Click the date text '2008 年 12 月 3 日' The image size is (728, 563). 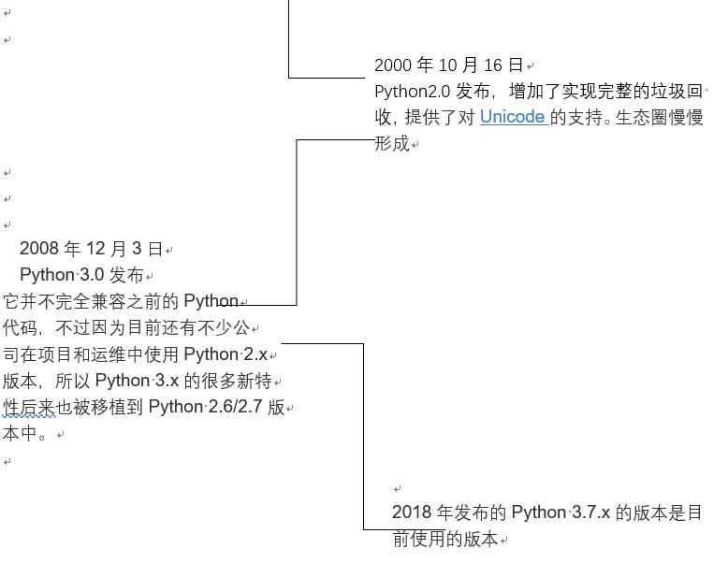pyautogui.click(x=91, y=249)
